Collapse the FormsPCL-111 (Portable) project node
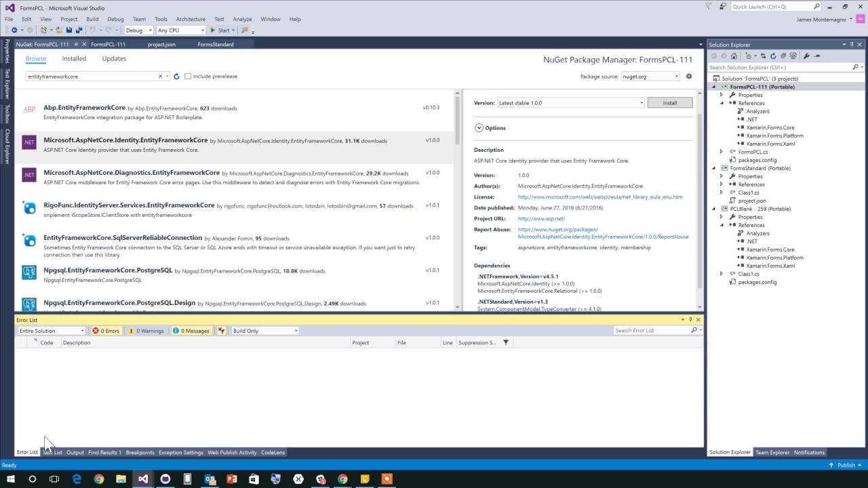Viewport: 868px width, 488px height. coord(713,87)
